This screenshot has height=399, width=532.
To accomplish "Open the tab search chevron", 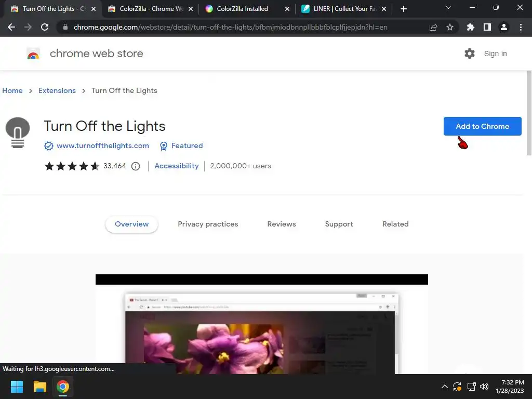I will 448,7.
